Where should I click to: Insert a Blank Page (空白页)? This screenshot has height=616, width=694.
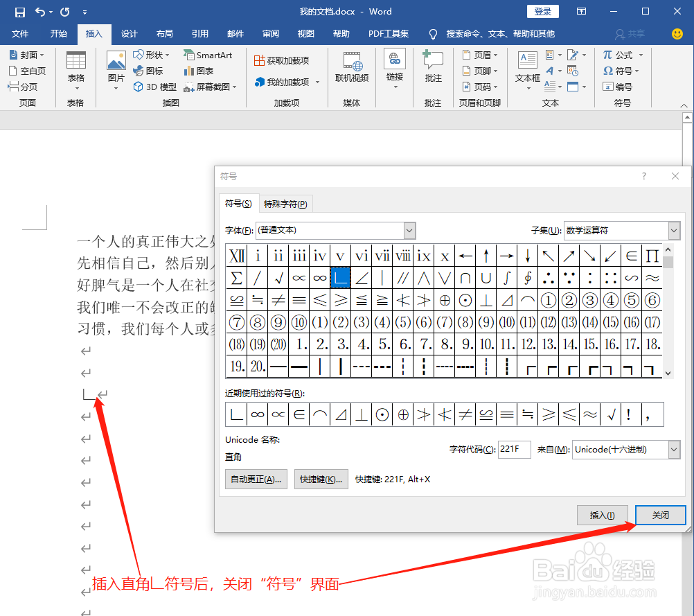coord(28,71)
